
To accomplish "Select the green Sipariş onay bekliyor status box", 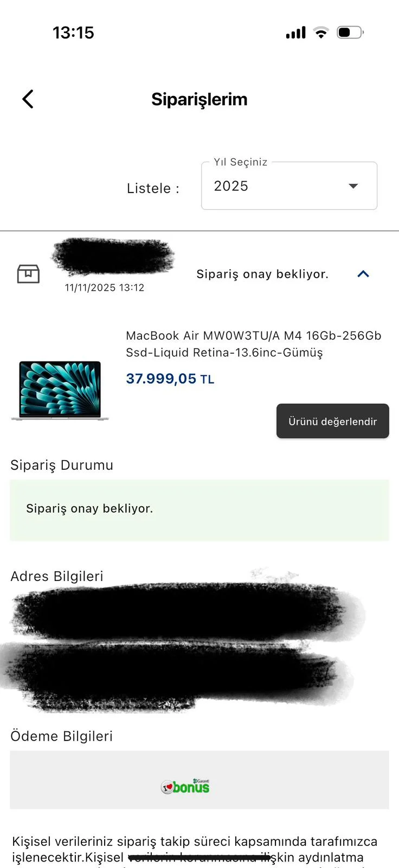I will click(x=200, y=510).
